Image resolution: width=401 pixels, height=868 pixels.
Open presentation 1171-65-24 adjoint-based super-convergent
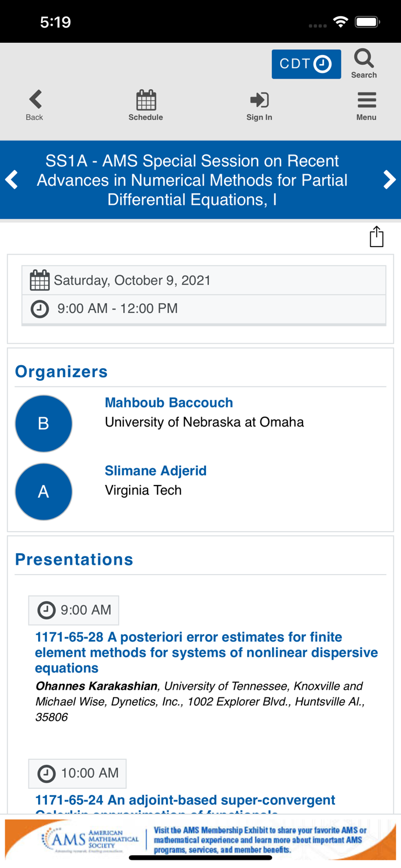pyautogui.click(x=185, y=800)
